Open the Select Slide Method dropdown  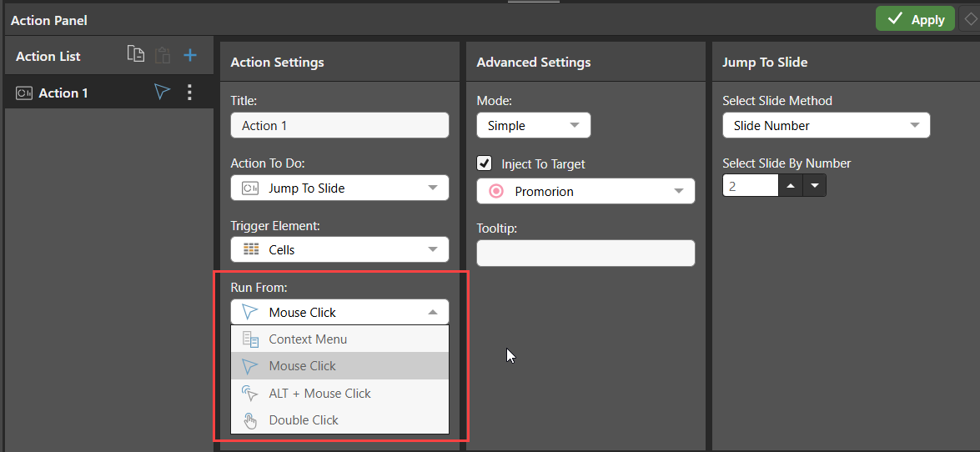pos(827,126)
